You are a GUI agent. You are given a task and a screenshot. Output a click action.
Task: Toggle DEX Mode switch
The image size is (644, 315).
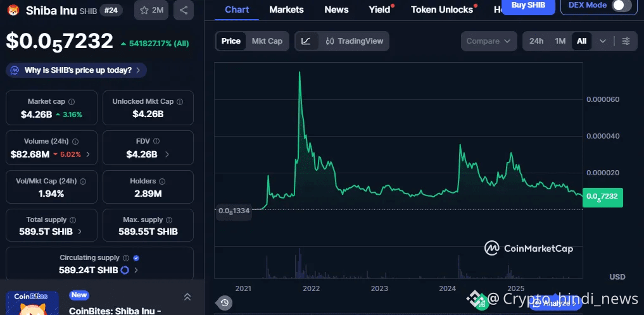tap(621, 5)
